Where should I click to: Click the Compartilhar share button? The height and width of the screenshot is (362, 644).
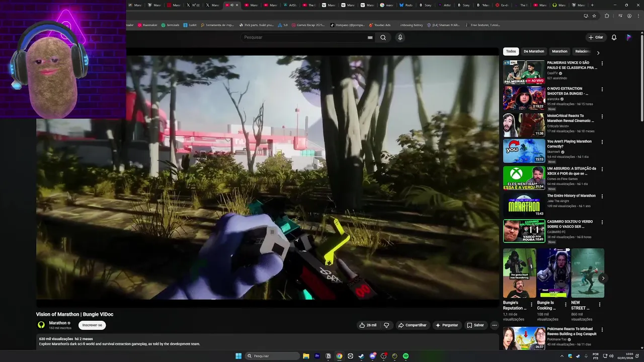click(x=413, y=325)
